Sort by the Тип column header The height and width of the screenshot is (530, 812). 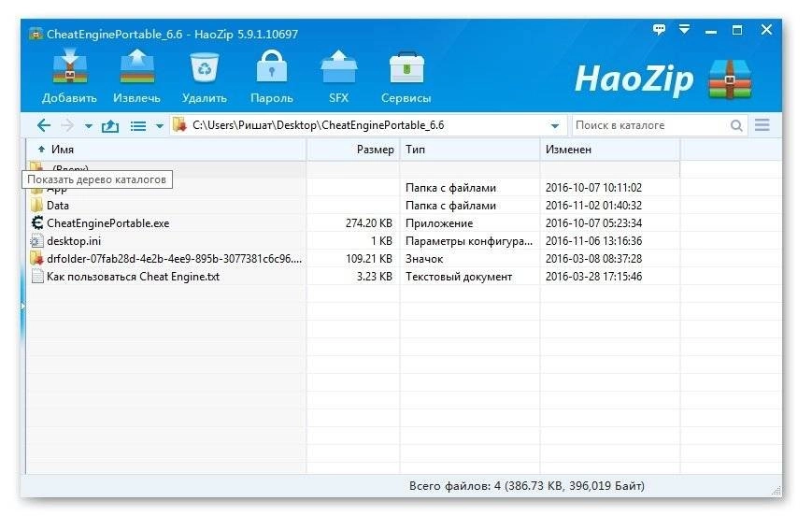[470, 150]
